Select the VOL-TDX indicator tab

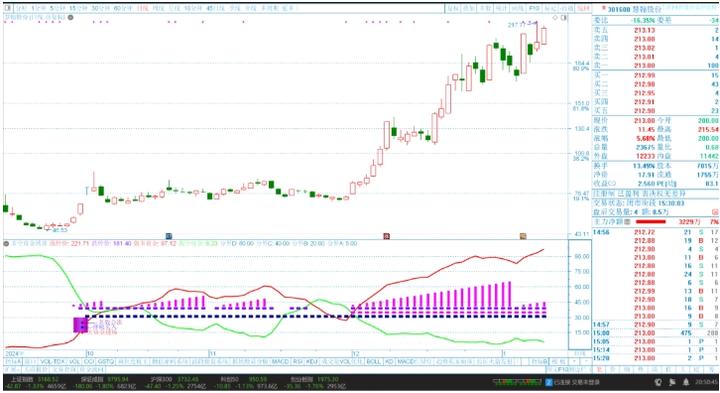(x=53, y=362)
